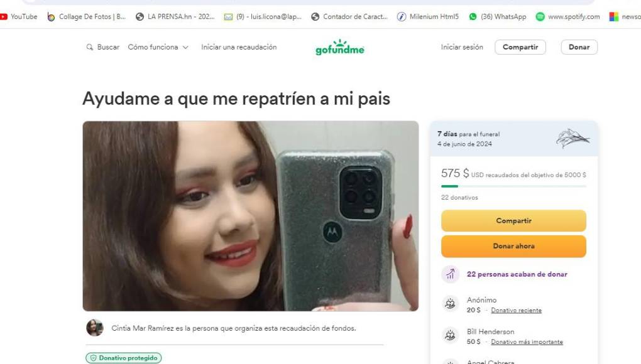Image resolution: width=641 pixels, height=364 pixels.
Task: Open the Donativo más importante link
Action: [x=527, y=342]
